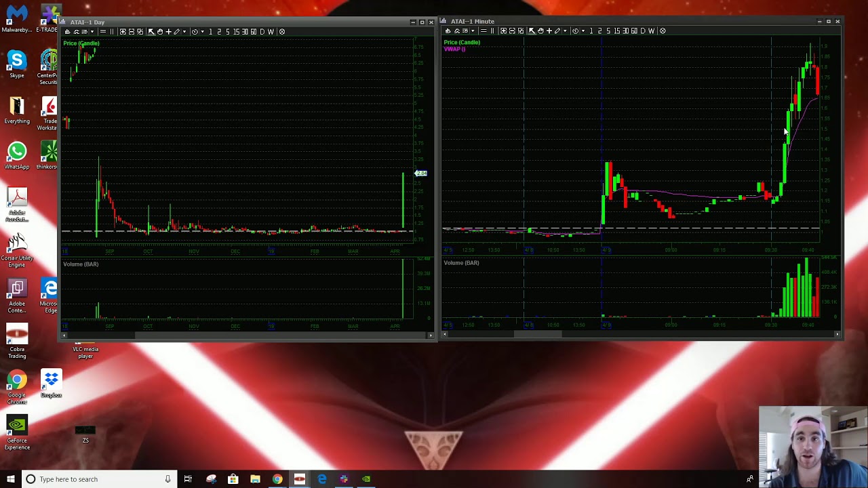This screenshot has width=868, height=488.
Task: Open Google Chrome from taskbar
Action: [277, 479]
